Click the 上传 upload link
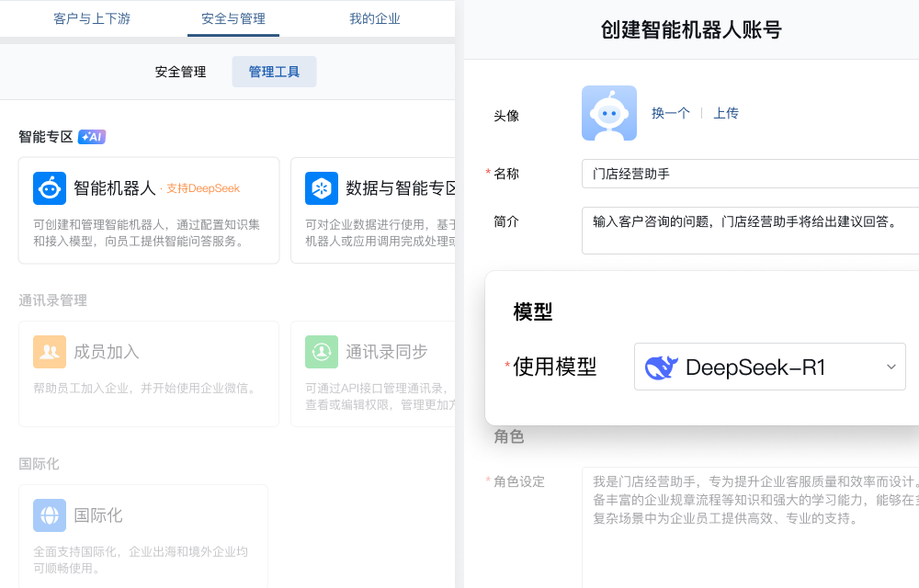Screen dimensions: 919x588 coord(726,112)
